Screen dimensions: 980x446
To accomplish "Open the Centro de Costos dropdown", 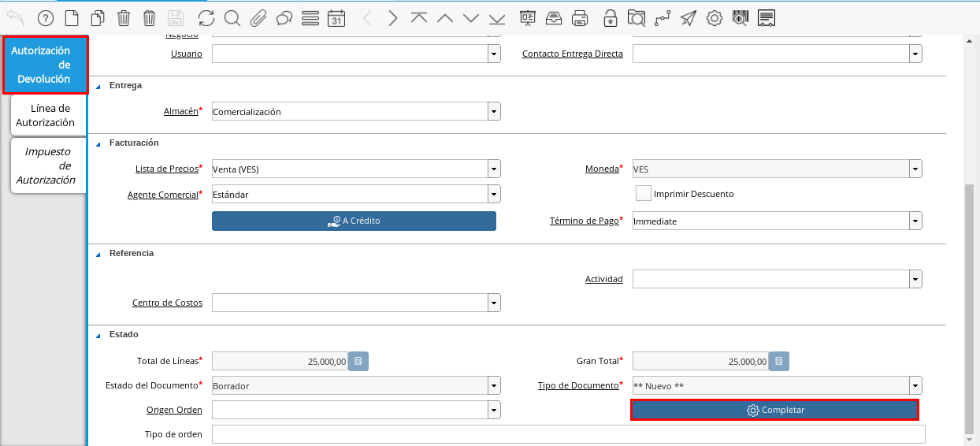I will click(494, 303).
